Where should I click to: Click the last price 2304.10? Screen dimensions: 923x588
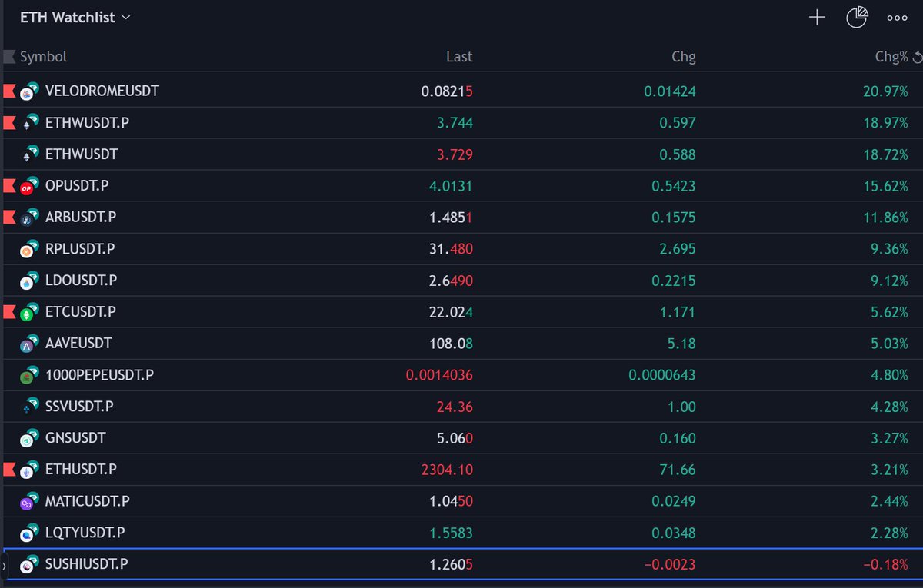(447, 469)
